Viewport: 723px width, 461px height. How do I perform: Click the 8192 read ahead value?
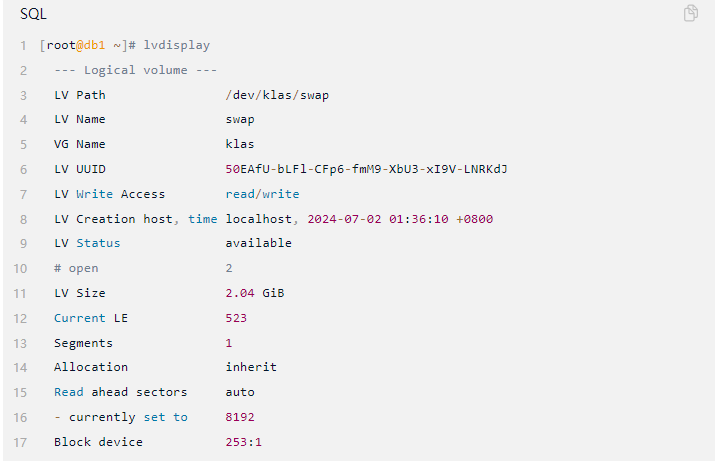(240, 417)
